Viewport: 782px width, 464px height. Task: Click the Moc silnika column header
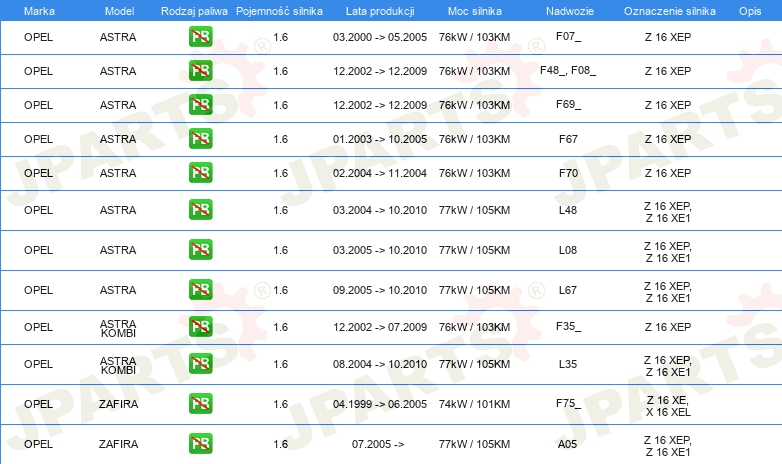point(475,11)
